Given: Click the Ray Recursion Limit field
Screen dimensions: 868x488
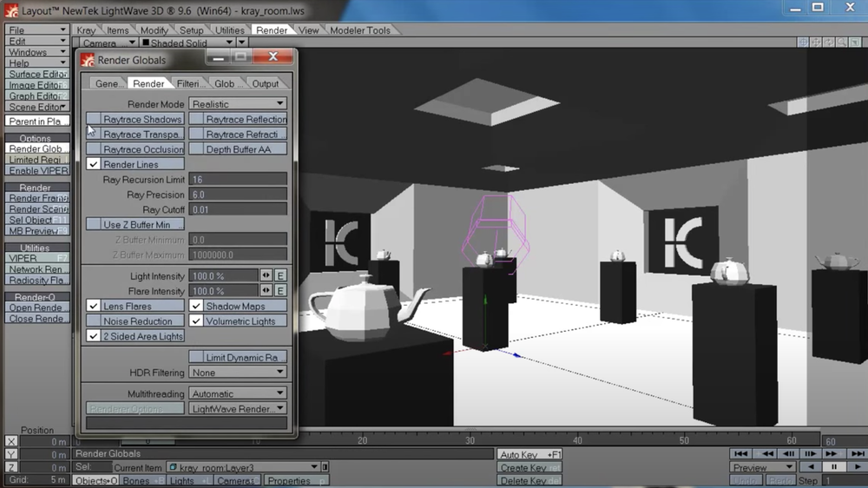Looking at the screenshot, I should (x=238, y=180).
